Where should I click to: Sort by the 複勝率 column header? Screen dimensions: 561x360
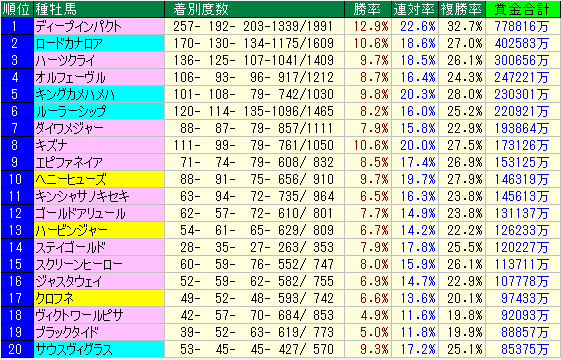(462, 9)
